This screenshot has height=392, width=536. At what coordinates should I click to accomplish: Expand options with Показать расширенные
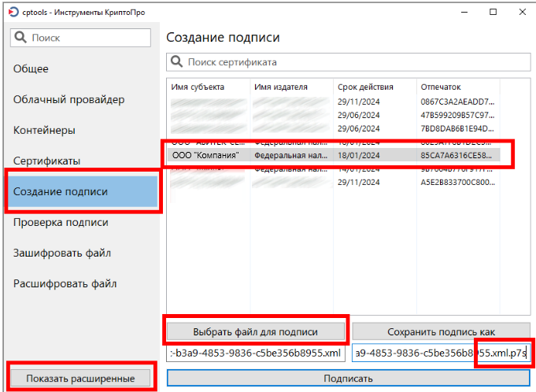pyautogui.click(x=79, y=379)
